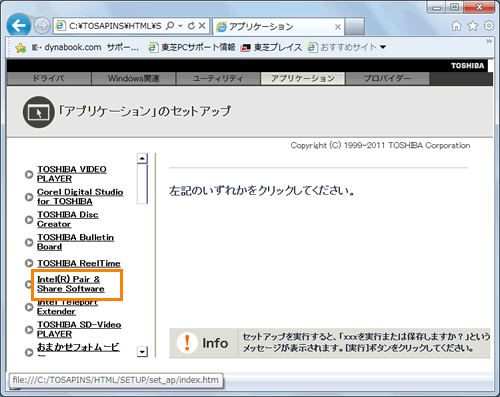Open TOSHIBA Bulletin Board link
Screen dimensions: 500x397
75,242
